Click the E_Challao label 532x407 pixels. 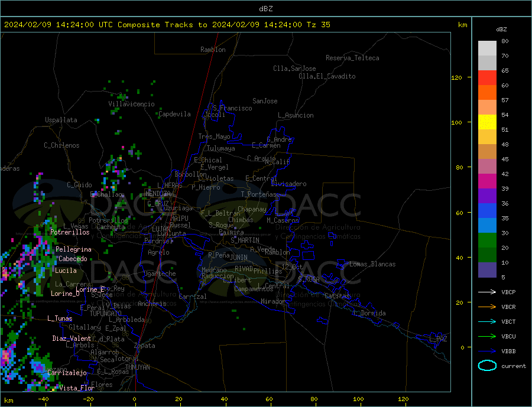(x=106, y=194)
